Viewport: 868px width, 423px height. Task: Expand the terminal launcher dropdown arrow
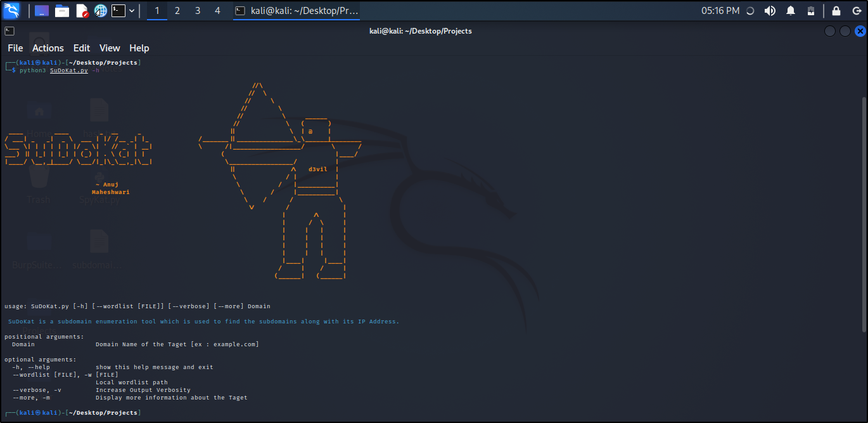coord(132,11)
